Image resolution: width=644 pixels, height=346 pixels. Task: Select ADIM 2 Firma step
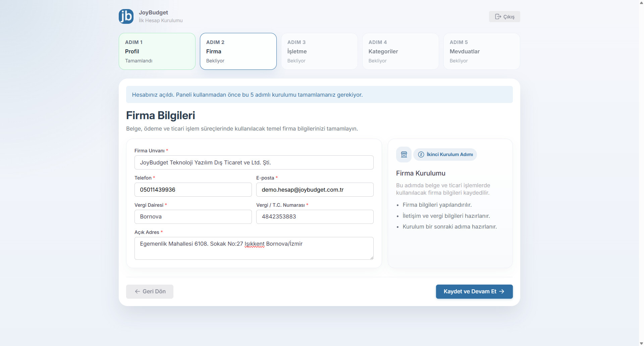pos(238,51)
